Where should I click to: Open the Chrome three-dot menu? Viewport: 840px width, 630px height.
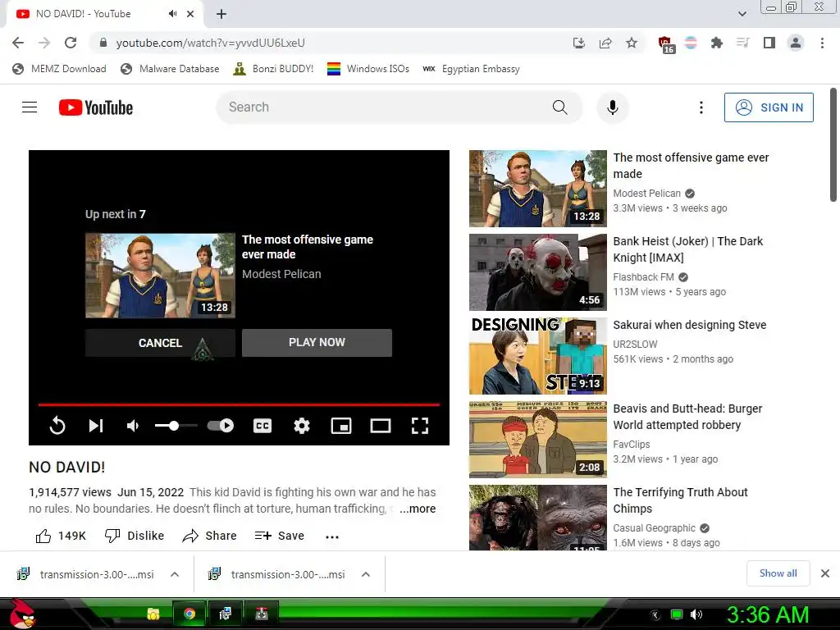point(822,43)
